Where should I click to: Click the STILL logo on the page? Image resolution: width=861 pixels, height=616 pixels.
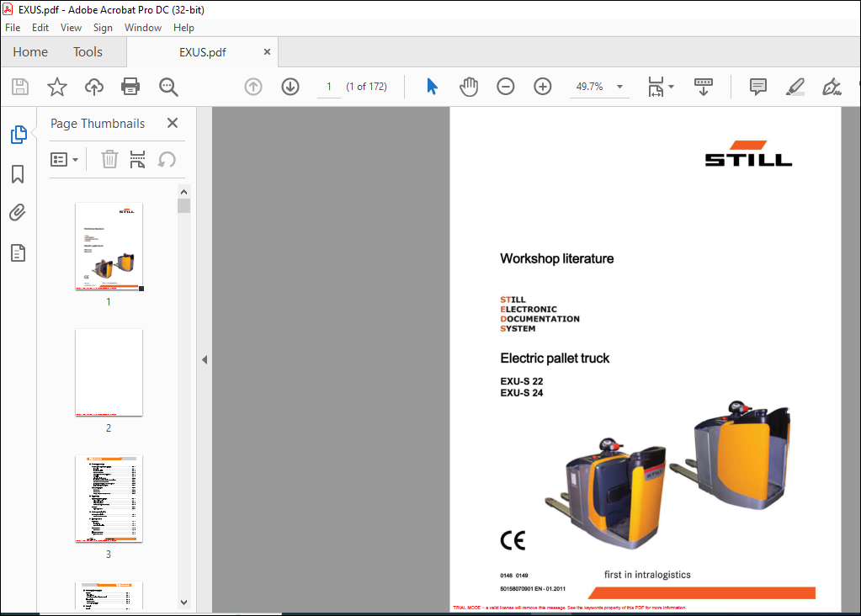tap(748, 154)
